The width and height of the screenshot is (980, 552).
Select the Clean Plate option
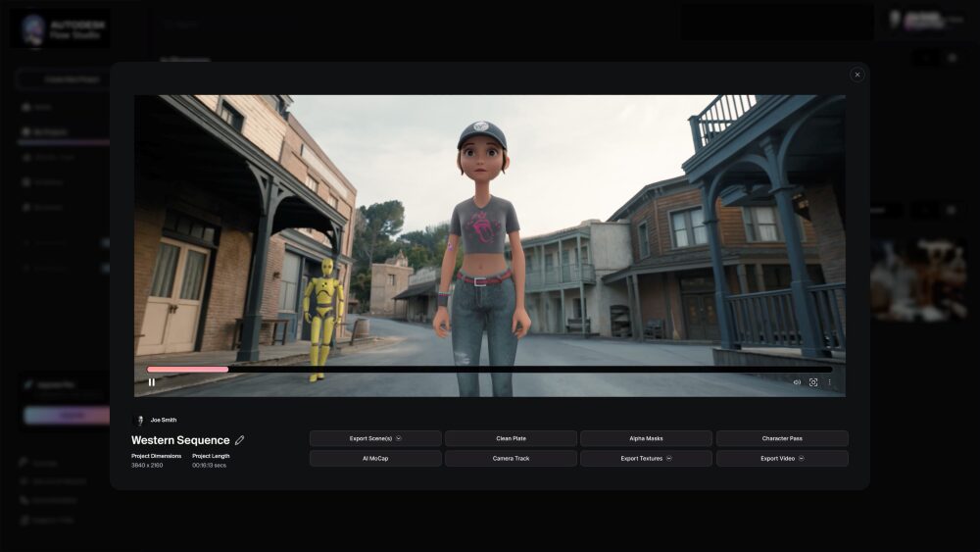point(511,438)
